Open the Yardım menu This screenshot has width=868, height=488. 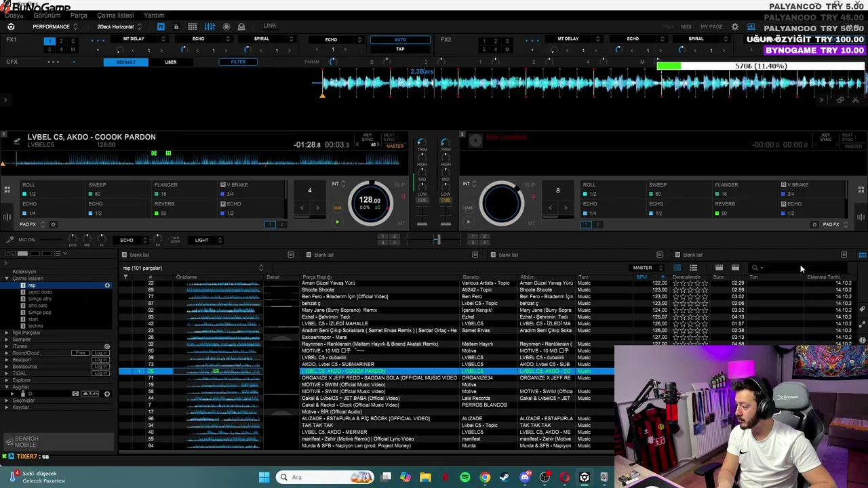(x=154, y=16)
